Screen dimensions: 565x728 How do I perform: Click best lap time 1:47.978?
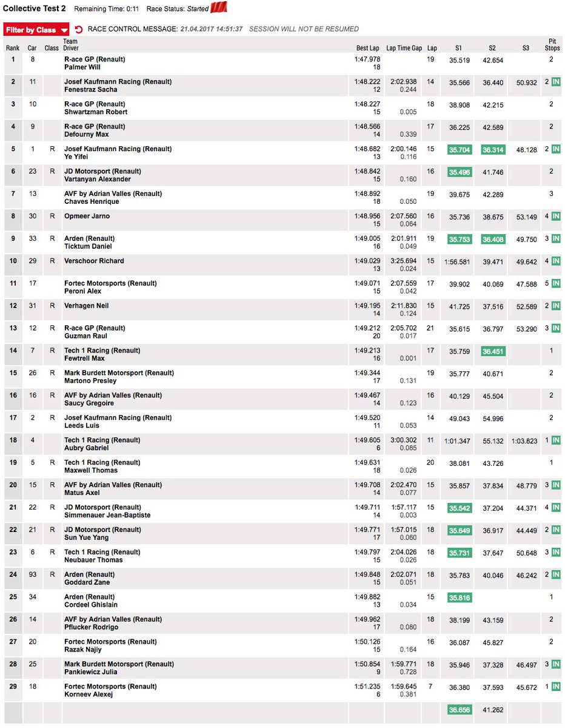[367, 59]
